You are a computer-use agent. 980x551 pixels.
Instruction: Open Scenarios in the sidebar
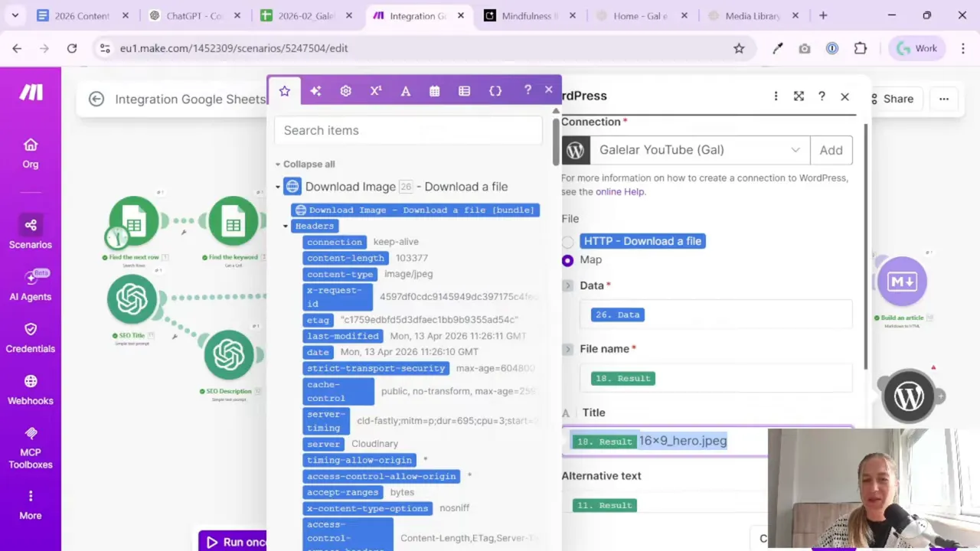coord(31,233)
